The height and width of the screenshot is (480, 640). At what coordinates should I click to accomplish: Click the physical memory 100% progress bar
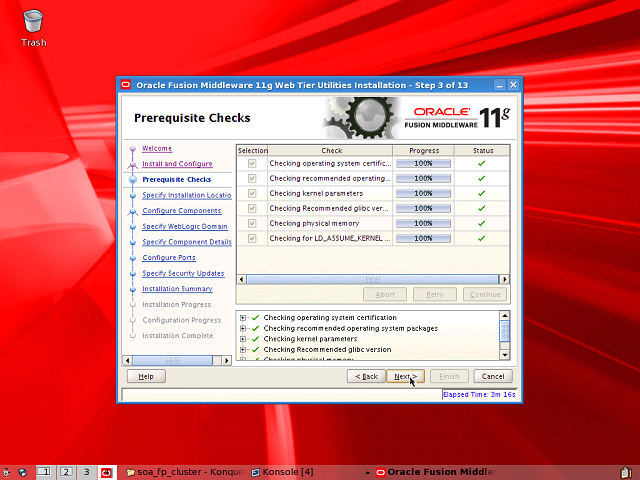click(x=423, y=223)
